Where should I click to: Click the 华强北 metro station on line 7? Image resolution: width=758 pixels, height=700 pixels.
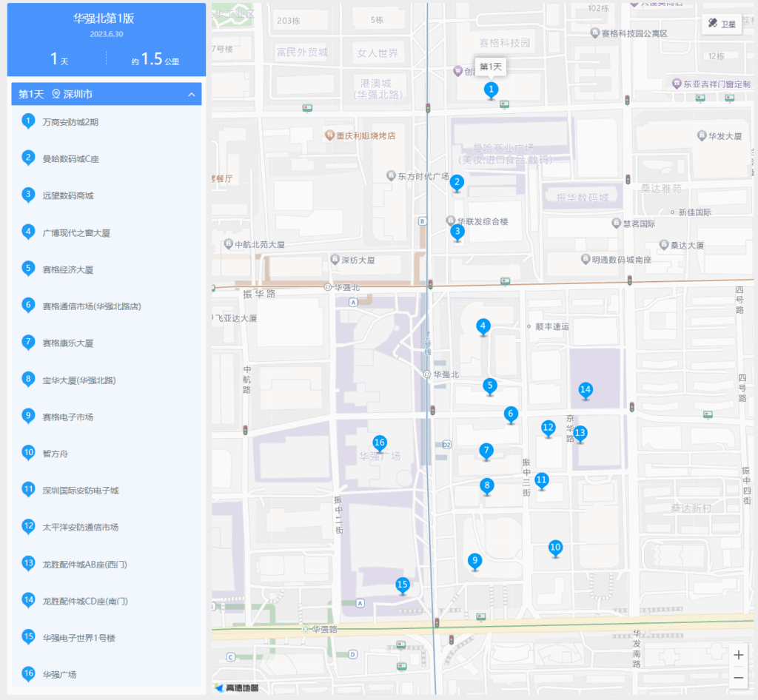point(427,374)
